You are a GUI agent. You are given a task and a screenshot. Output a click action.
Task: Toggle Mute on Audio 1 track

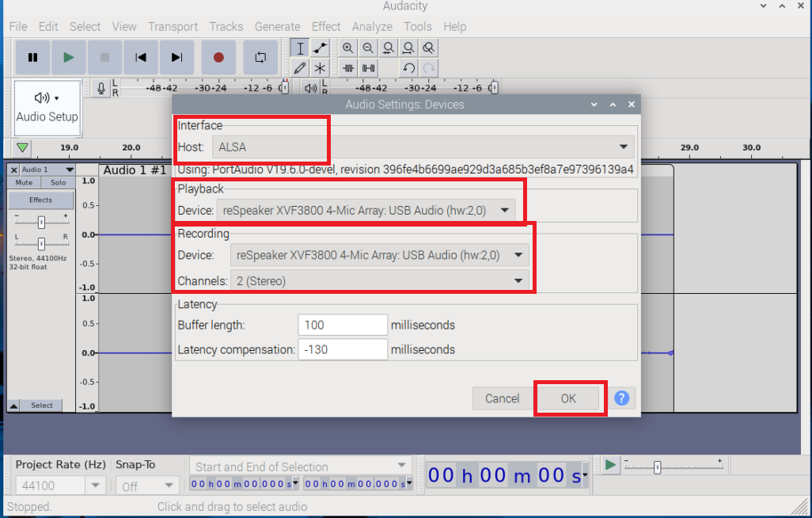click(24, 182)
